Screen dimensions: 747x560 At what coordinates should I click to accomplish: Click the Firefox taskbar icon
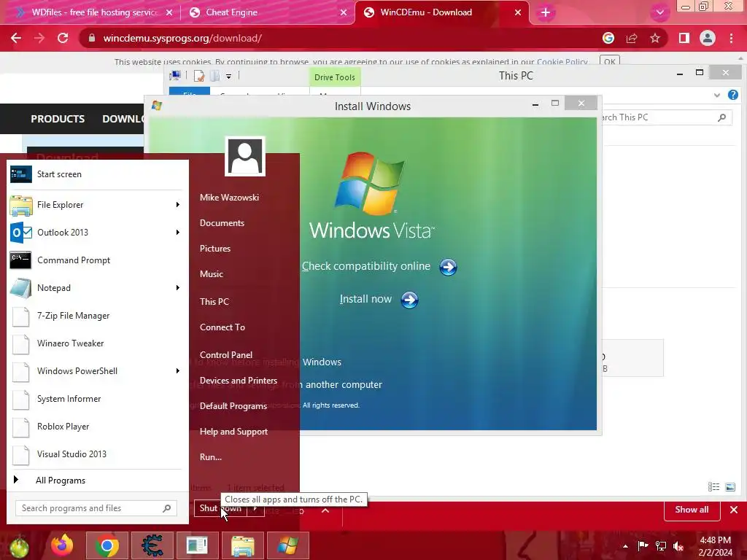click(63, 545)
